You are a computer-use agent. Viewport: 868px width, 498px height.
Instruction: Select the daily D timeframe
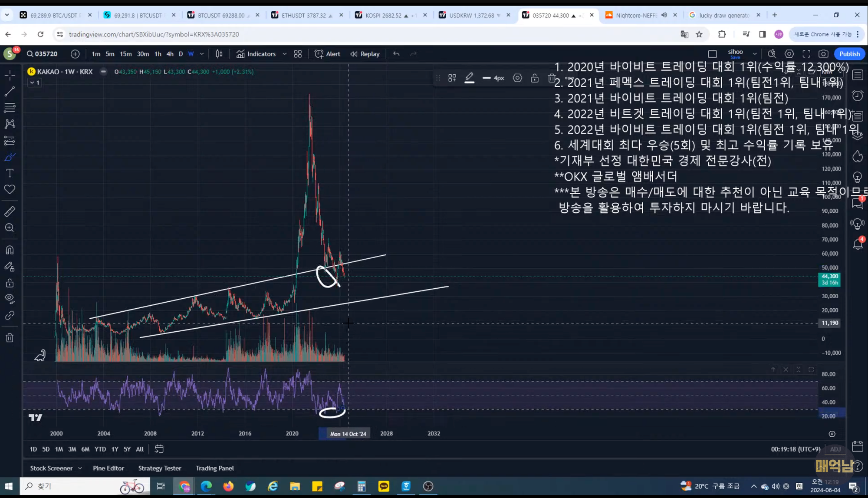[x=181, y=54]
